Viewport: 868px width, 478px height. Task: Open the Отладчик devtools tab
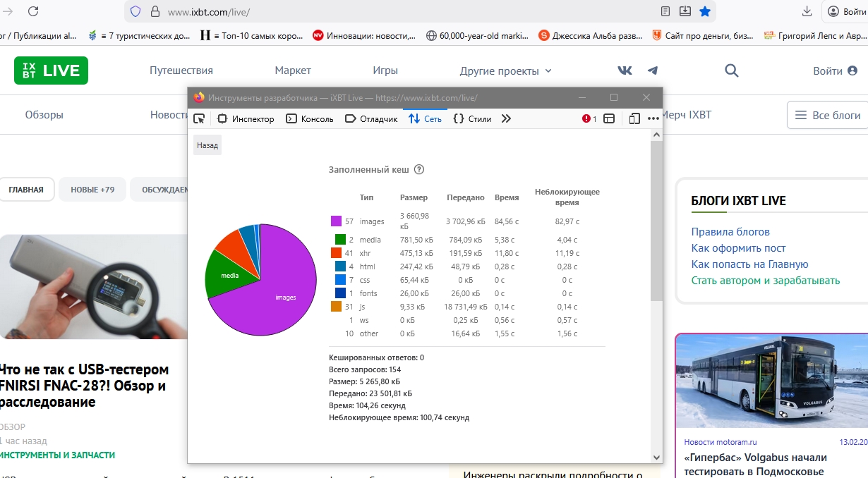click(x=371, y=118)
